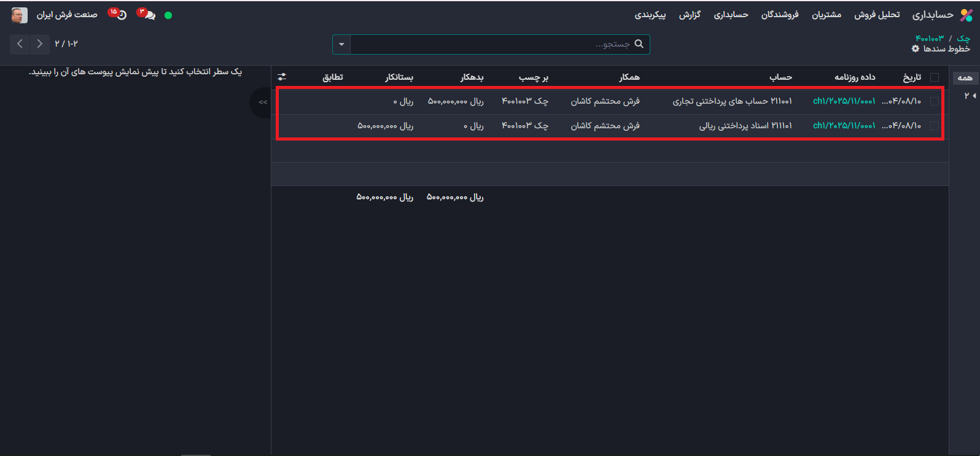Open the مشتریان menu
This screenshot has width=980, height=456.
click(x=826, y=15)
